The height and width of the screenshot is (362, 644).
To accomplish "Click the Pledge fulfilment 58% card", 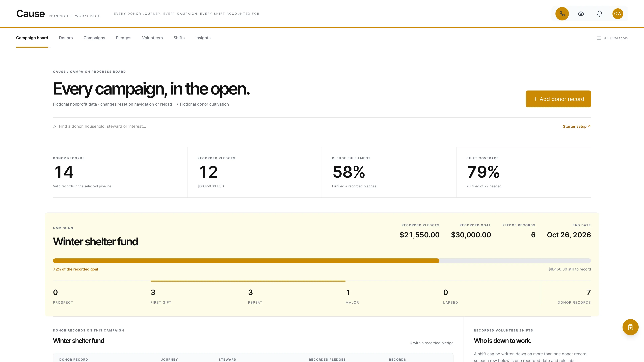I will pyautogui.click(x=389, y=172).
